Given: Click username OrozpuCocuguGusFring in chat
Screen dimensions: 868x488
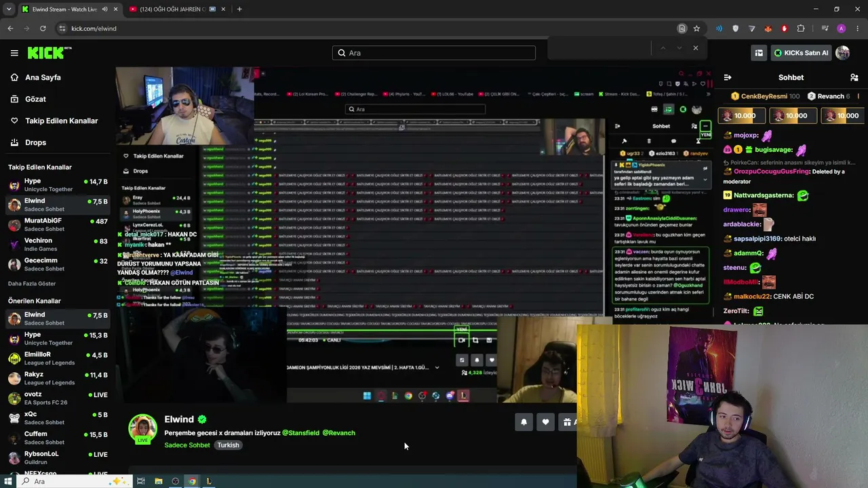Looking at the screenshot, I should tap(772, 171).
